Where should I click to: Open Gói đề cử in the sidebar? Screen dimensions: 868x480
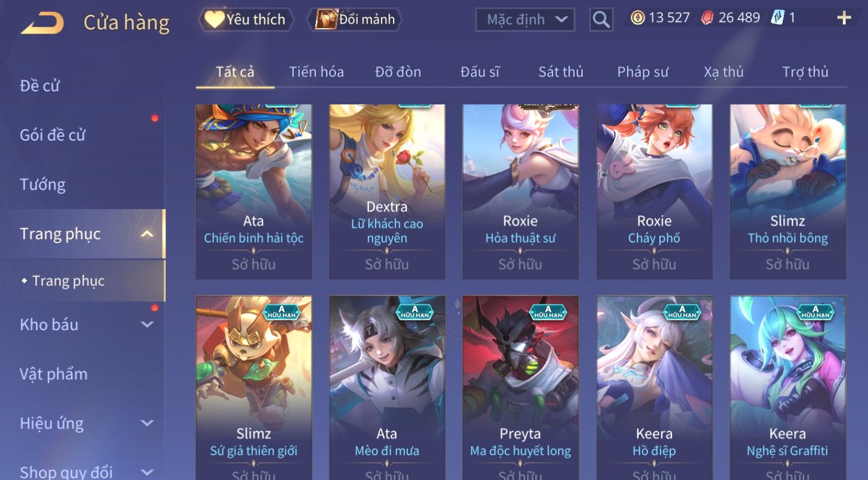pyautogui.click(x=52, y=135)
